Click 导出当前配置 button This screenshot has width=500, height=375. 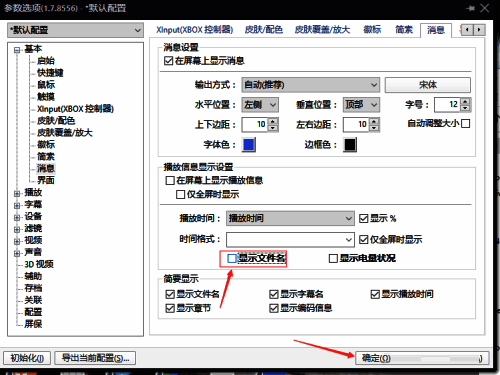95,358
